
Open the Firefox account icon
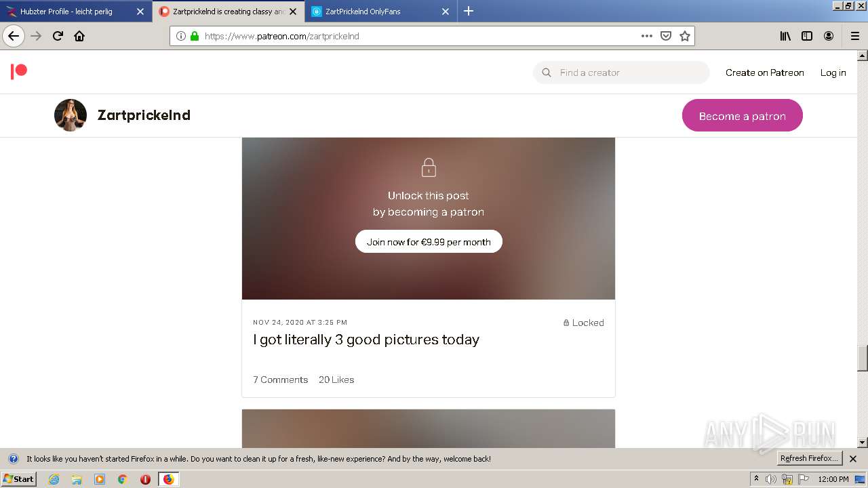[829, 36]
